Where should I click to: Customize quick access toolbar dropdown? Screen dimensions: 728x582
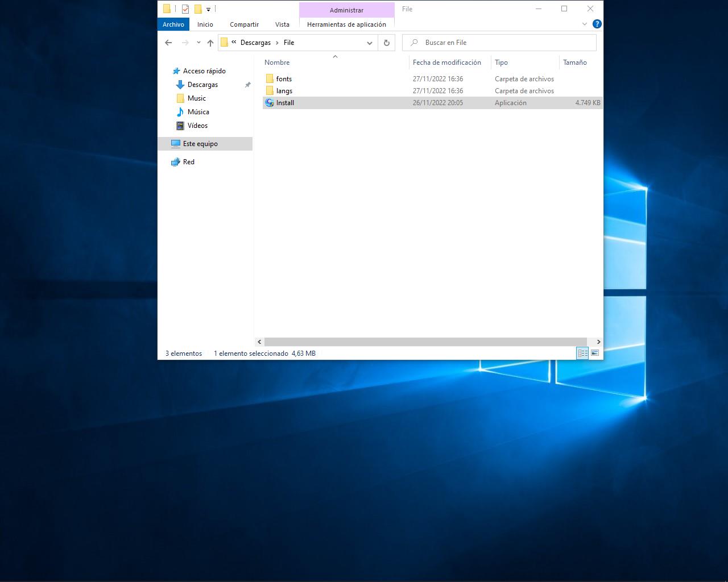(208, 10)
